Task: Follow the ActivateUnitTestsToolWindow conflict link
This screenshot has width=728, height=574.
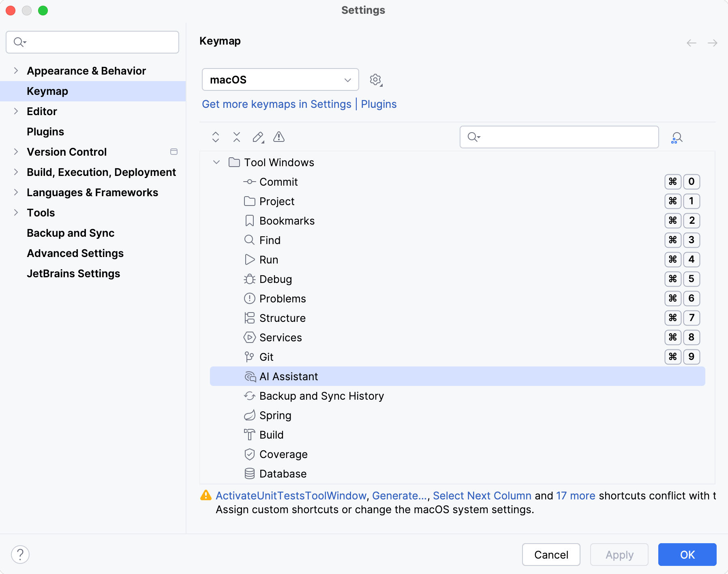Action: click(x=290, y=495)
